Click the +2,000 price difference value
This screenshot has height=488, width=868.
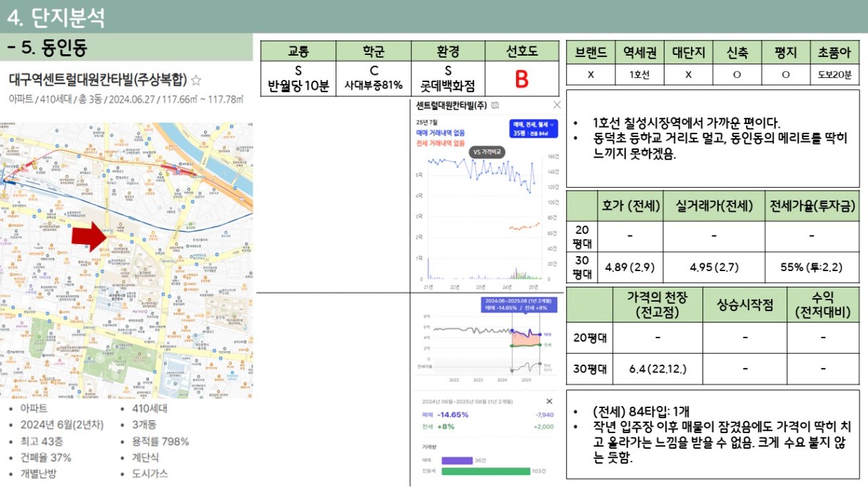(544, 426)
